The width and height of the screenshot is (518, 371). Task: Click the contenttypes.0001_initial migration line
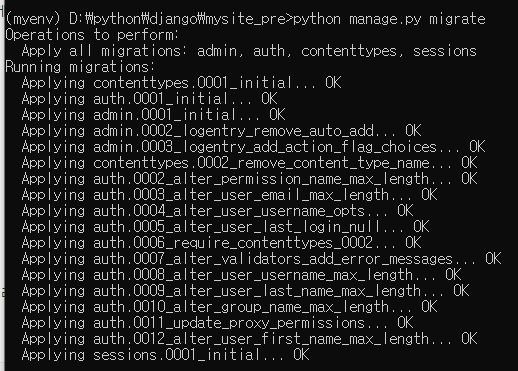(x=181, y=83)
